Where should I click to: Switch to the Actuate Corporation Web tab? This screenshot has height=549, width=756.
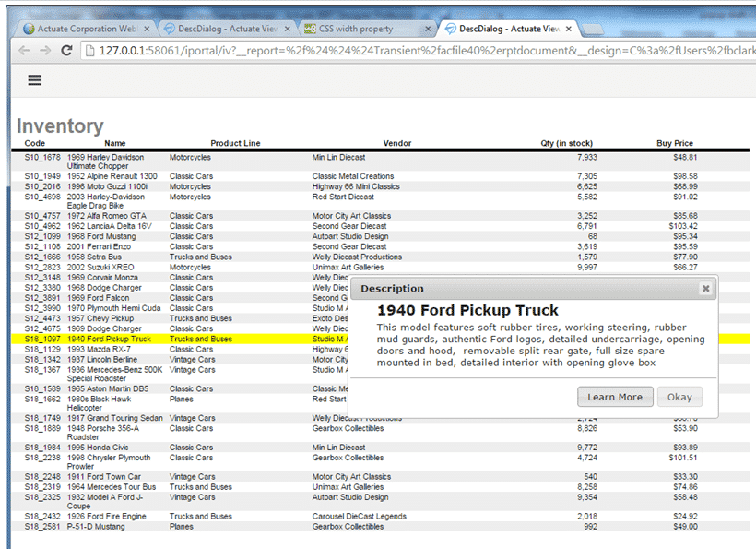(83, 29)
